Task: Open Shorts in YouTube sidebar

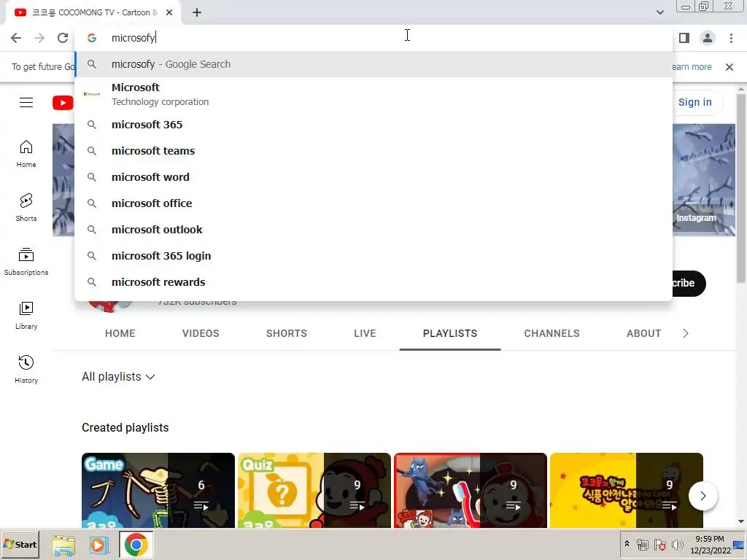Action: (x=26, y=207)
